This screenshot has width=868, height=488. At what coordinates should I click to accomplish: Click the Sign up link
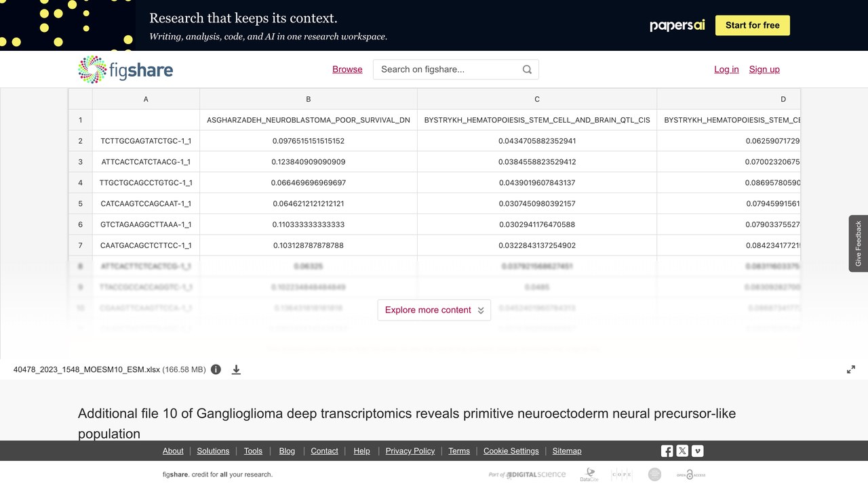[x=764, y=69]
